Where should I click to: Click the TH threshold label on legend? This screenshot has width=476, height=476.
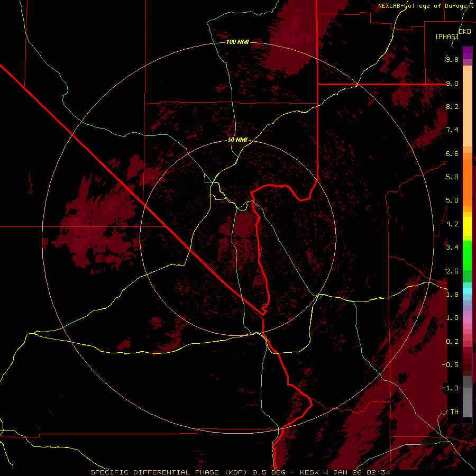click(x=454, y=412)
